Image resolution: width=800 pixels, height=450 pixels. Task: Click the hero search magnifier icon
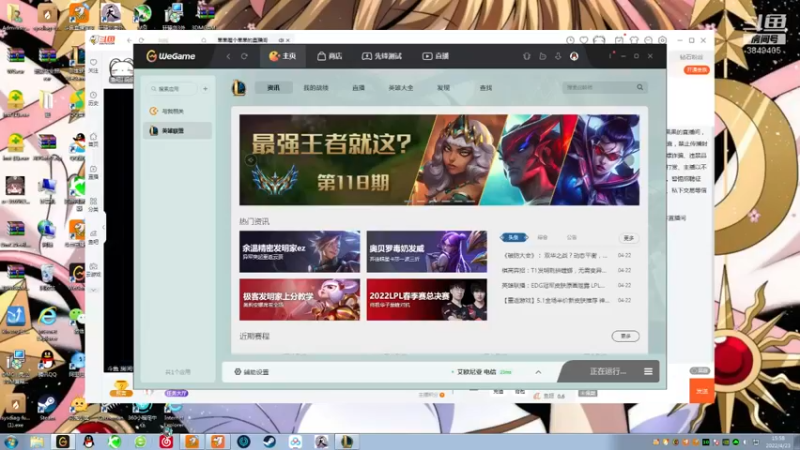click(640, 87)
